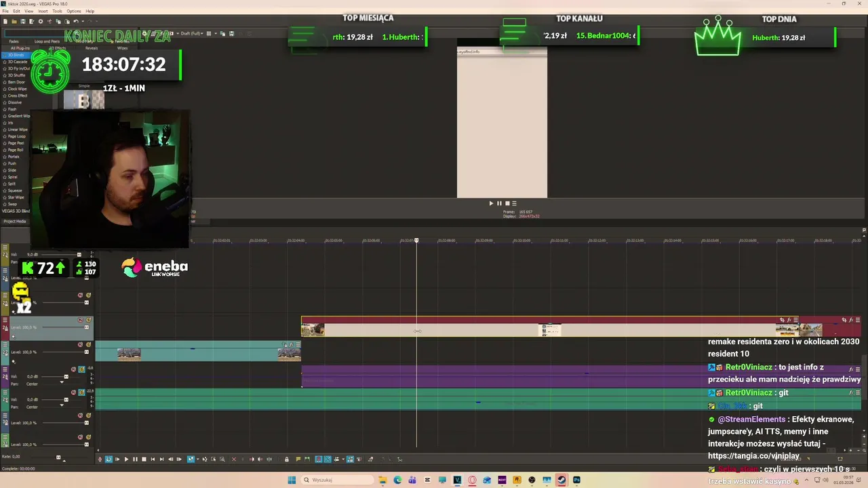Select the Squeeze transition
The height and width of the screenshot is (488, 868).
click(15, 190)
